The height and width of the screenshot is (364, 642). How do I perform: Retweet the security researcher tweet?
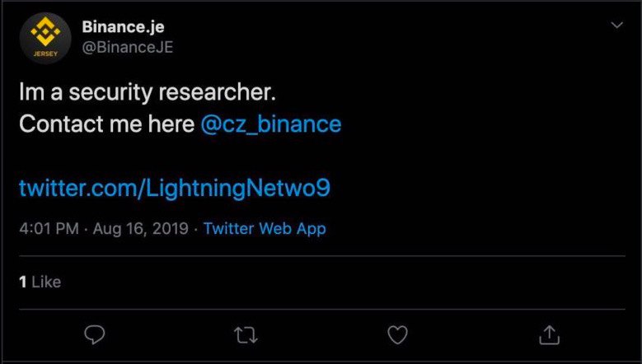tap(246, 335)
